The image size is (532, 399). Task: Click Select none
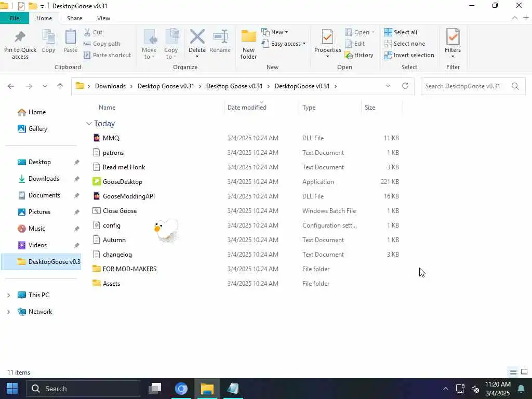tap(404, 44)
